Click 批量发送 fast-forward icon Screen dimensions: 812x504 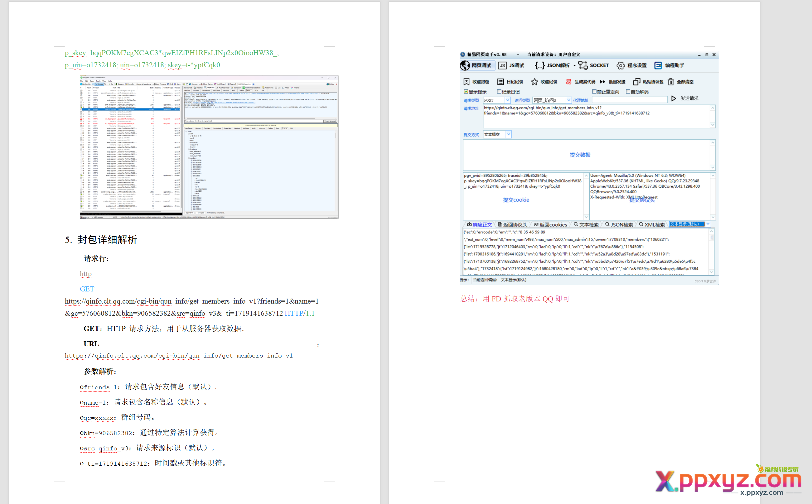tap(602, 82)
